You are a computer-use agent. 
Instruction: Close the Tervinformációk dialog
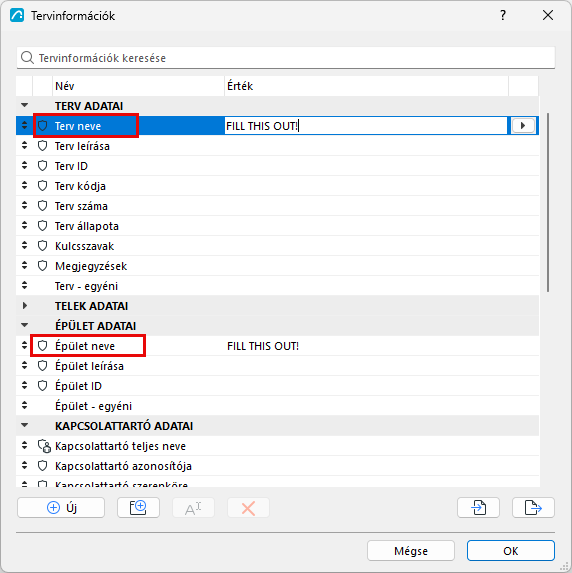point(548,15)
